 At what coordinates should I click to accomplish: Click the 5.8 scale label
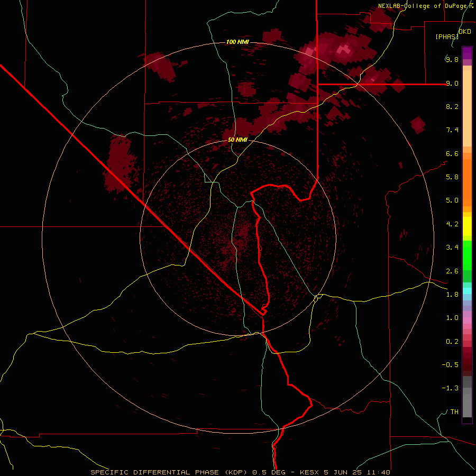point(452,177)
